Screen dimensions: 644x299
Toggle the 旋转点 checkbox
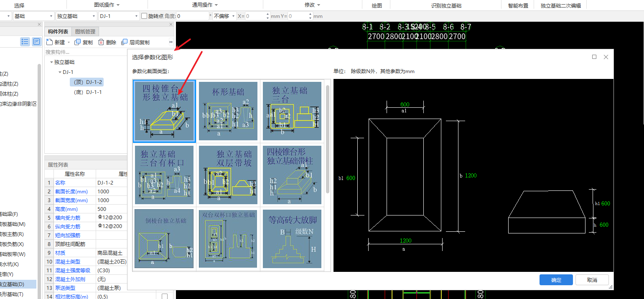point(144,16)
